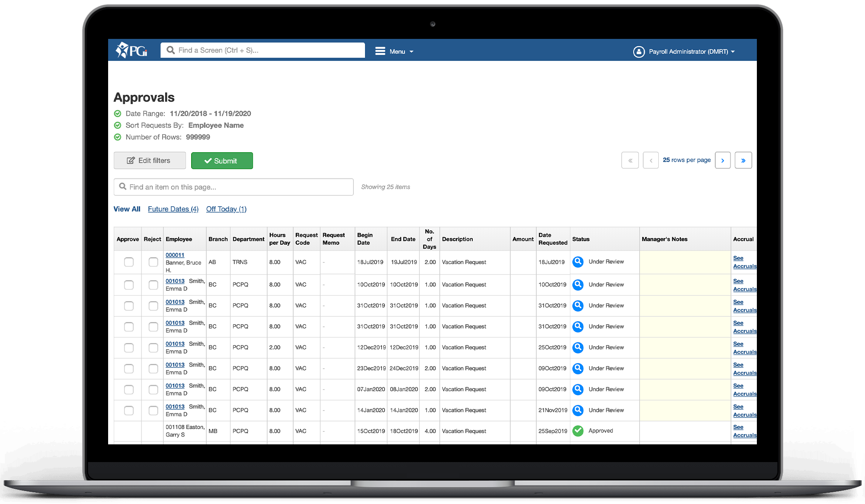Screen dimensions: 865x504
Task: Click the Approved checkmark on Garry Easton's row
Action: 578,431
